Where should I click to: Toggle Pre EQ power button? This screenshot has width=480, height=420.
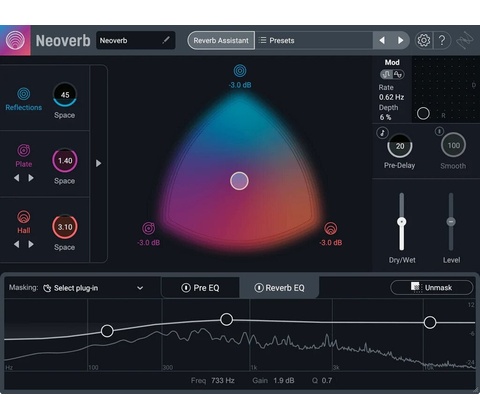click(186, 288)
